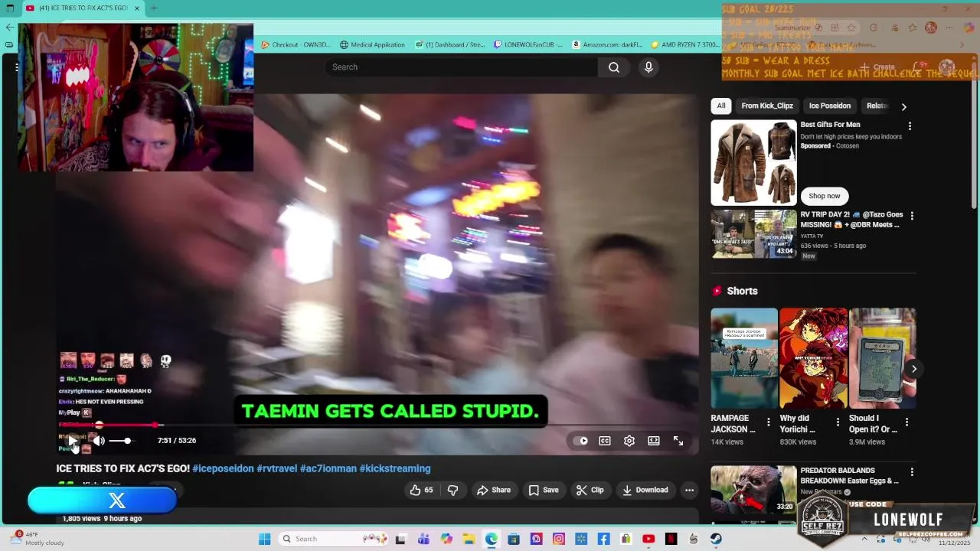
Task: Open the RAMPAGE JACKSON short
Action: [743, 358]
